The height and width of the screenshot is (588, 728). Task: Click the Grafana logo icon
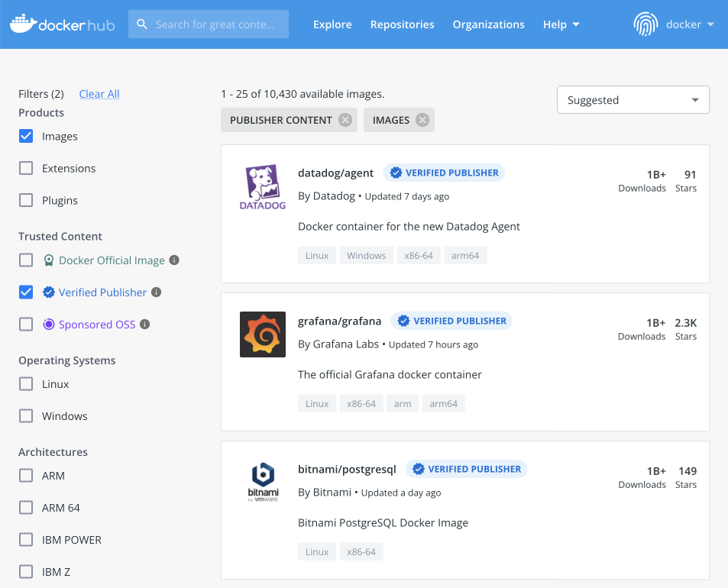[x=262, y=334]
